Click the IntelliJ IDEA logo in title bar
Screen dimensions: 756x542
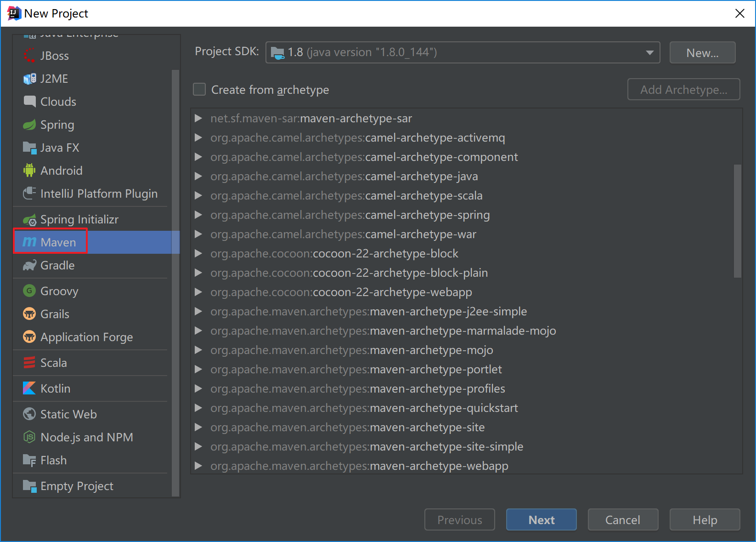tap(14, 13)
